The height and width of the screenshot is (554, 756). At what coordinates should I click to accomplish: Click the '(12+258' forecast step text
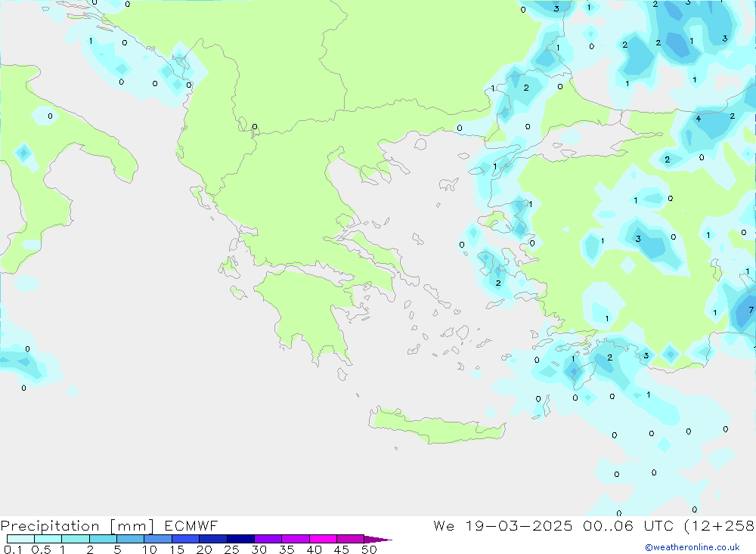point(719,525)
